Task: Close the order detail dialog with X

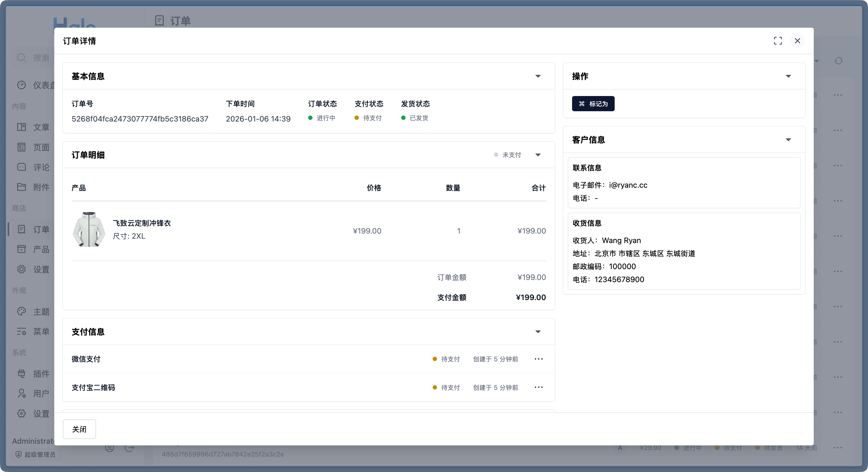Action: coord(797,41)
